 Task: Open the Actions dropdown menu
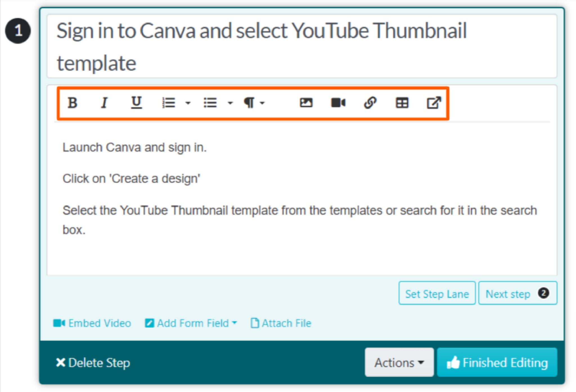pyautogui.click(x=399, y=362)
